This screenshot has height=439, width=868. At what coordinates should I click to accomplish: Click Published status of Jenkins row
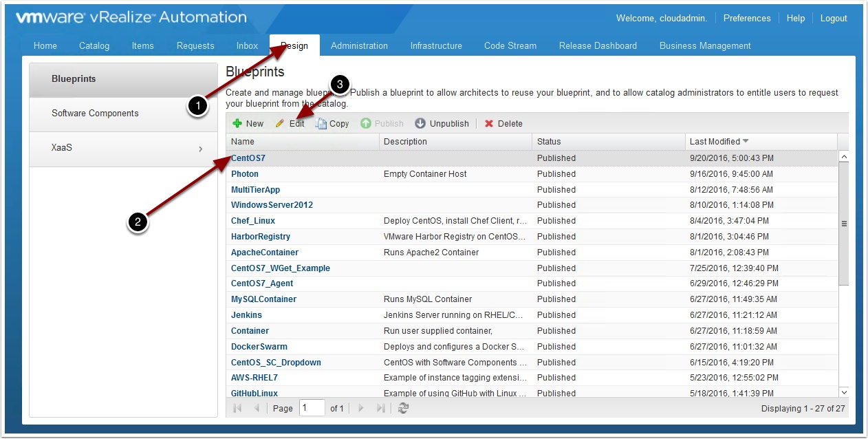[x=556, y=315]
